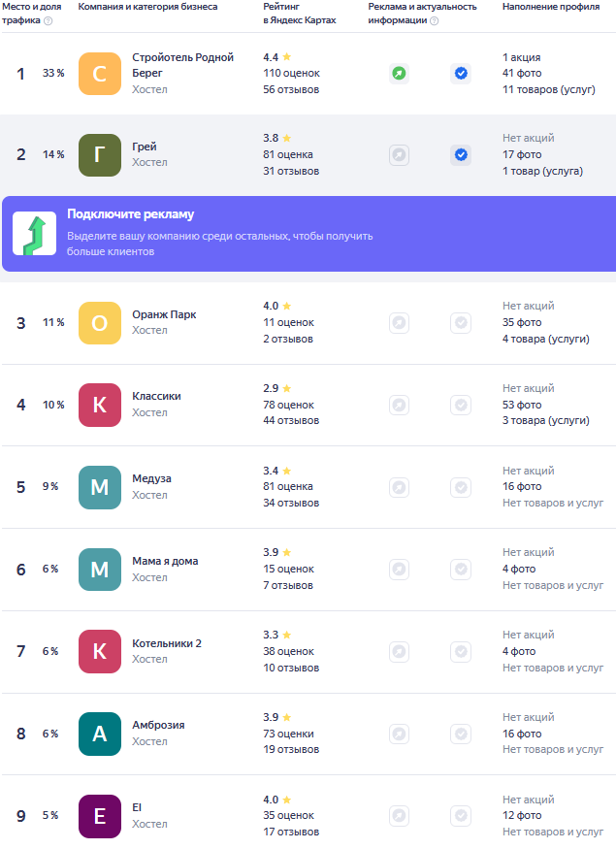Click the grey verification checkmark for Оранж Парк
This screenshot has width=616, height=849.
point(461,323)
